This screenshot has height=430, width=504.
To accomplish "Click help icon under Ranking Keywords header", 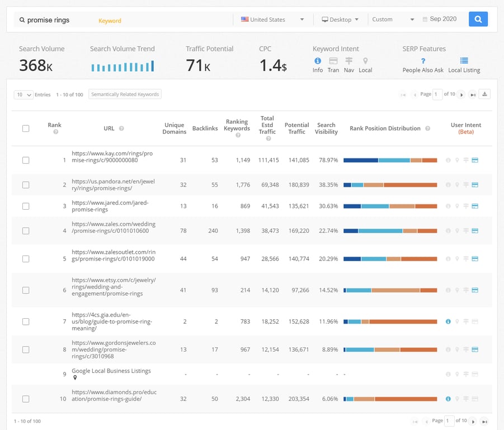I will tap(238, 135).
